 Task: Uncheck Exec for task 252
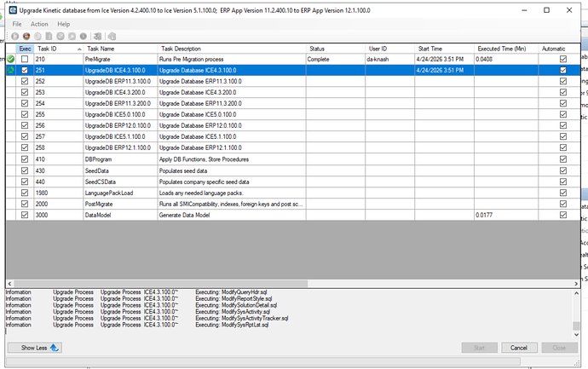(25, 81)
